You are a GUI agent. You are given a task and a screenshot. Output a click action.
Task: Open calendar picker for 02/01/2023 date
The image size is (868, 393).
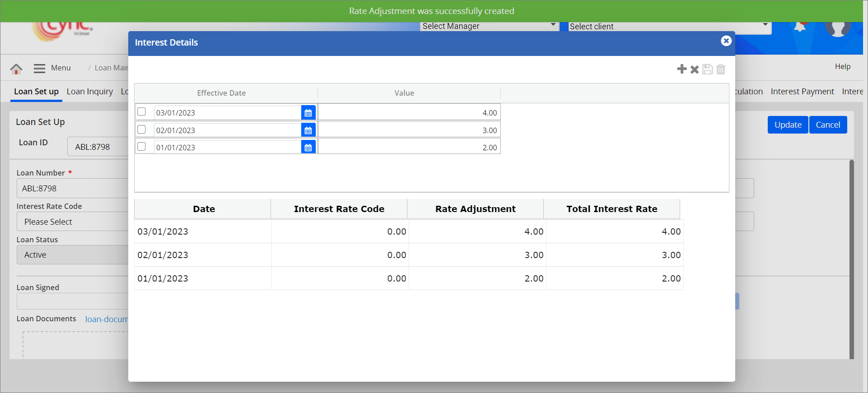pyautogui.click(x=308, y=130)
